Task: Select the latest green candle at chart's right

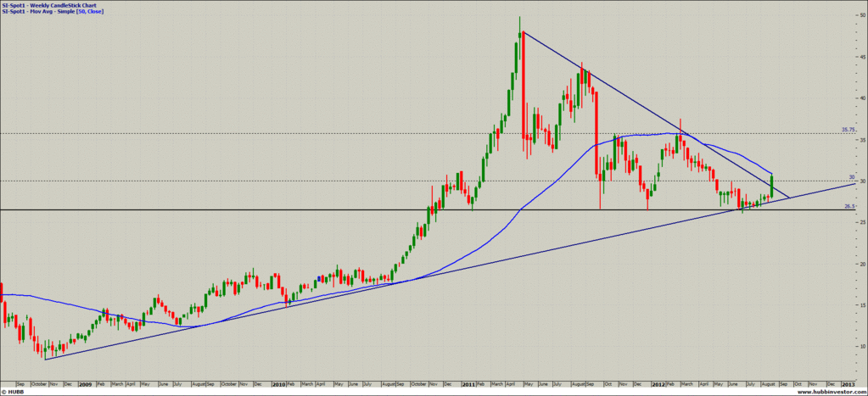Action: (772, 185)
